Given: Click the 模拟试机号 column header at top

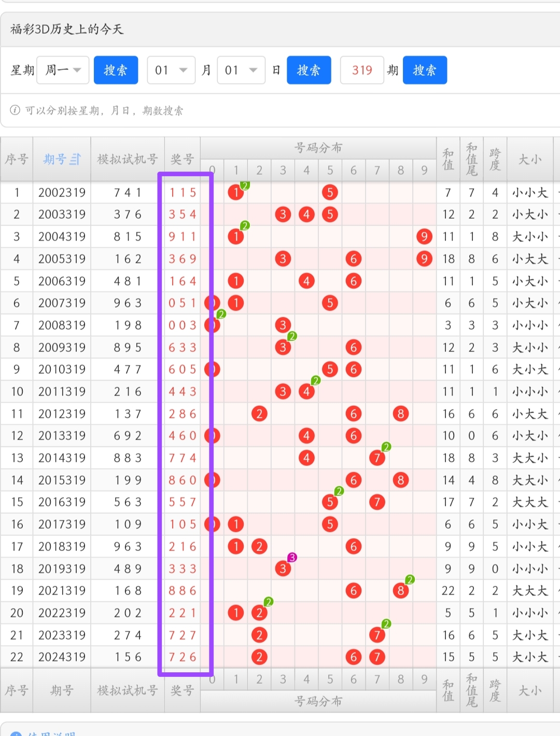Looking at the screenshot, I should pos(128,159).
